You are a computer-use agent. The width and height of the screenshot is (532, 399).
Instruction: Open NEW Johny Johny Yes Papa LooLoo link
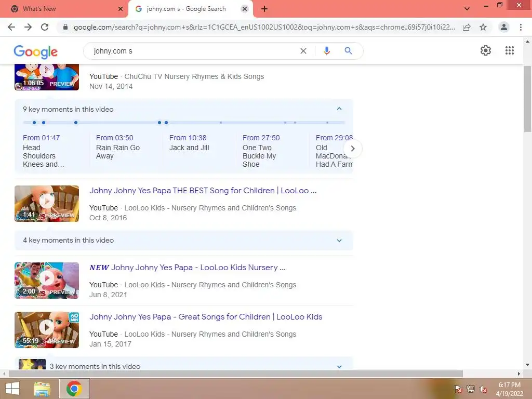pos(188,268)
